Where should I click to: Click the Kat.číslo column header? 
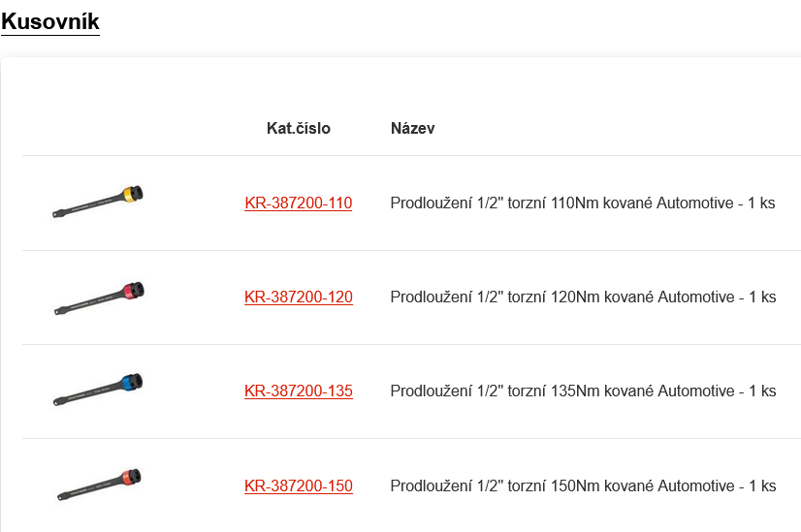click(298, 128)
